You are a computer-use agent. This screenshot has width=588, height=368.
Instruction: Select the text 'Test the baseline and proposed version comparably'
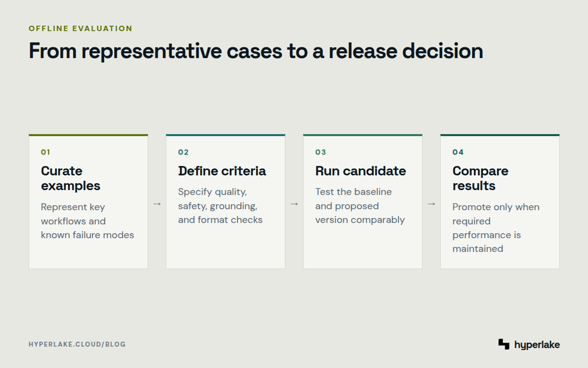pyautogui.click(x=360, y=206)
